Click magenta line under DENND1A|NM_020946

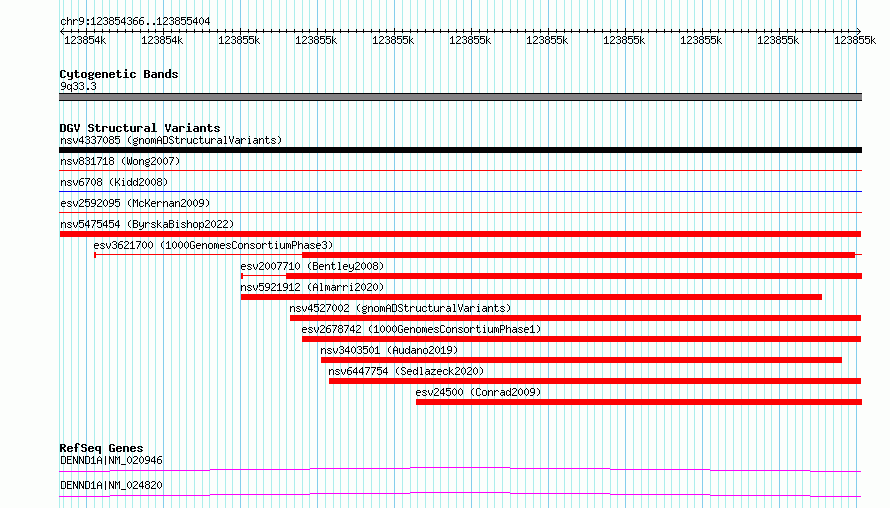click(460, 469)
